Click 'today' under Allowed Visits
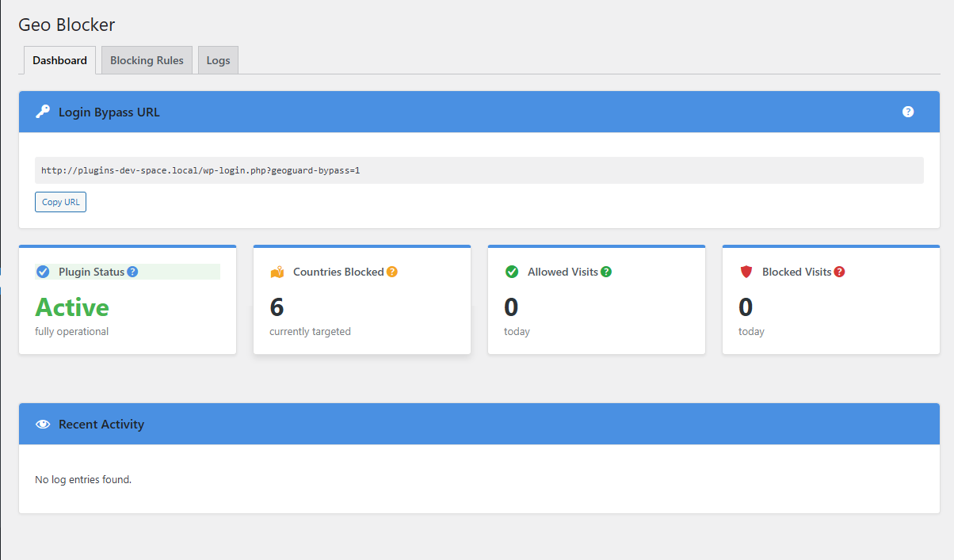Viewport: 954px width, 560px height. [x=517, y=332]
